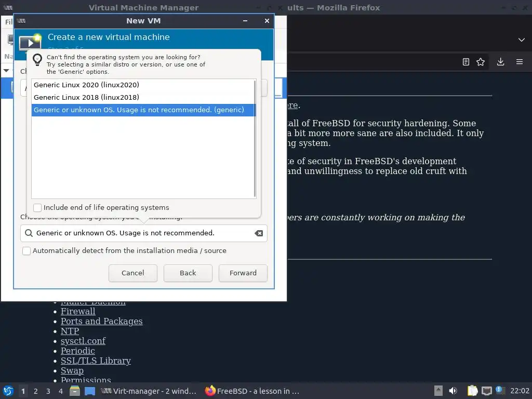Image resolution: width=532 pixels, height=399 pixels.
Task: Click the network status tray icon
Action: point(486,391)
